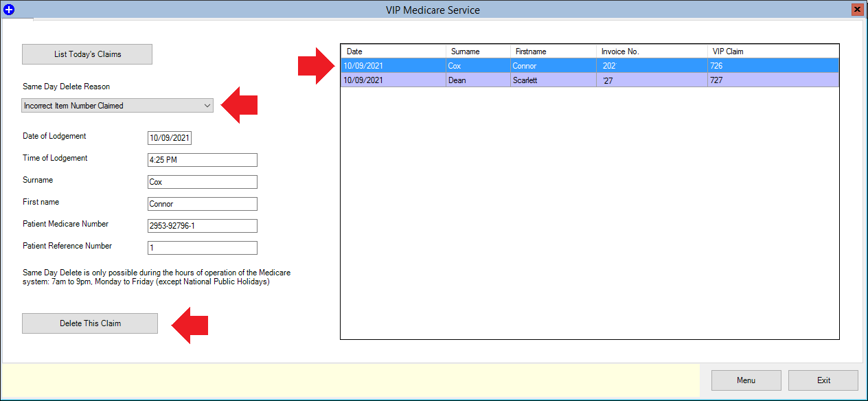
Task: Sort by the Date column header
Action: [x=393, y=51]
